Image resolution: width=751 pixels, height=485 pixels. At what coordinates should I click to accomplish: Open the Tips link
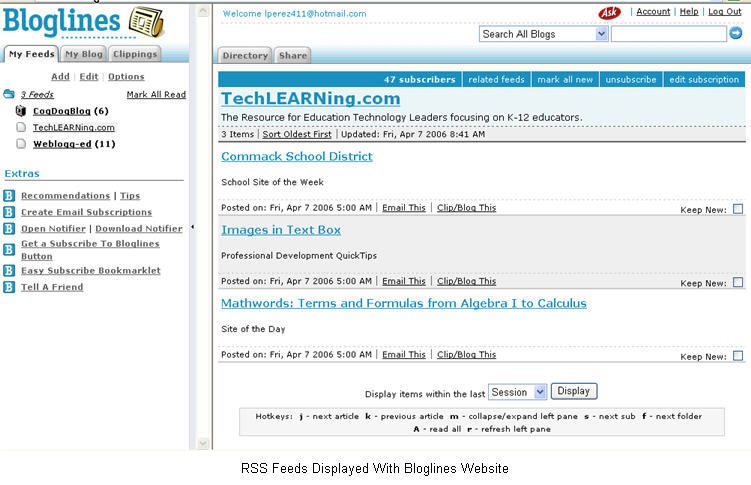click(x=130, y=195)
